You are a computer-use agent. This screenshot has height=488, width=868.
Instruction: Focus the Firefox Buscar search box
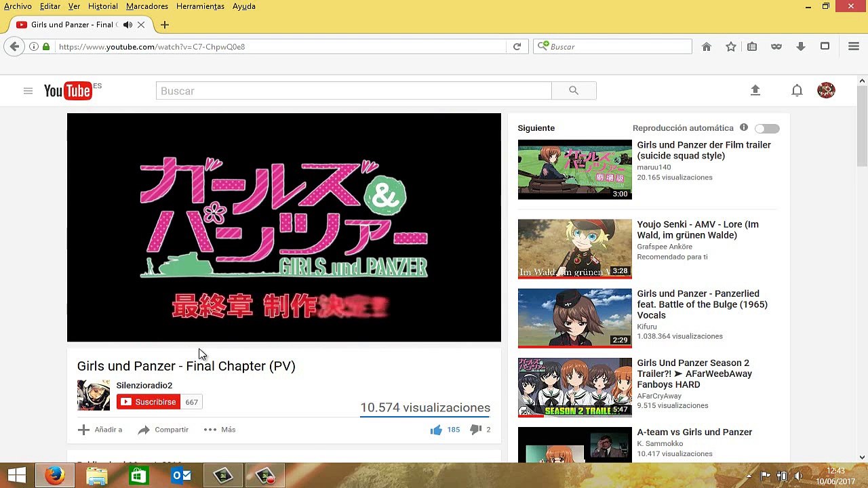pos(612,47)
